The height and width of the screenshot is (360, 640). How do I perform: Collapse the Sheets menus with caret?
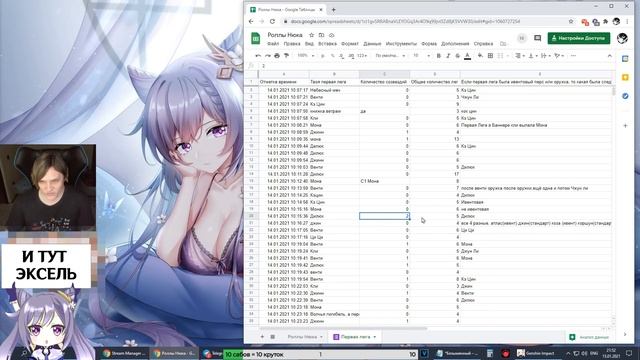pos(610,56)
